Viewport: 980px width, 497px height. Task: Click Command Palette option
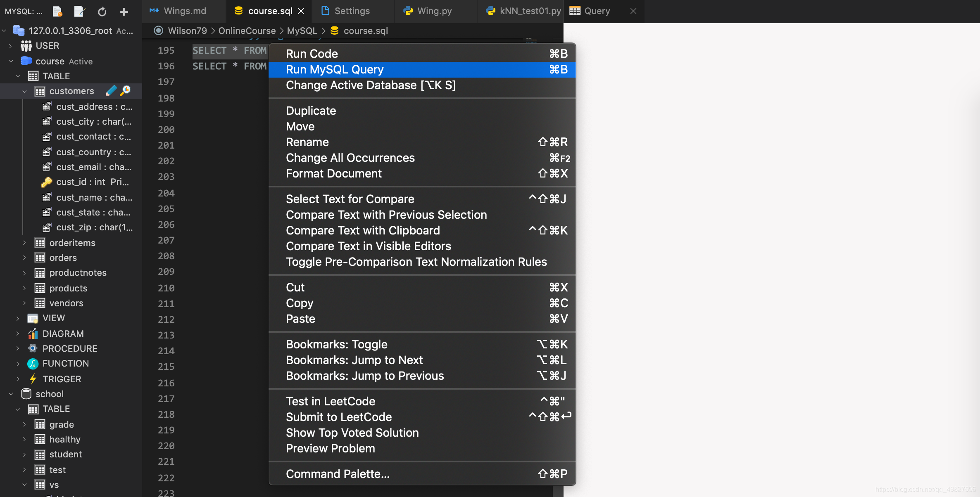(338, 473)
